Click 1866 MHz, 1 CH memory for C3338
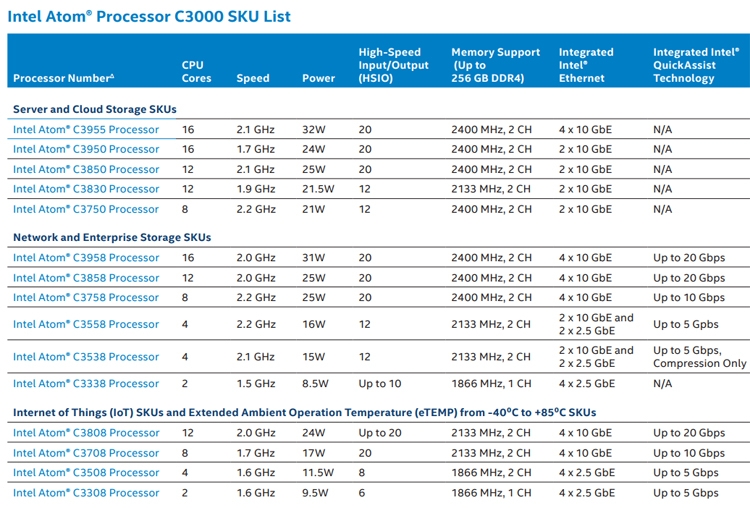This screenshot has width=750, height=508. pyautogui.click(x=491, y=384)
